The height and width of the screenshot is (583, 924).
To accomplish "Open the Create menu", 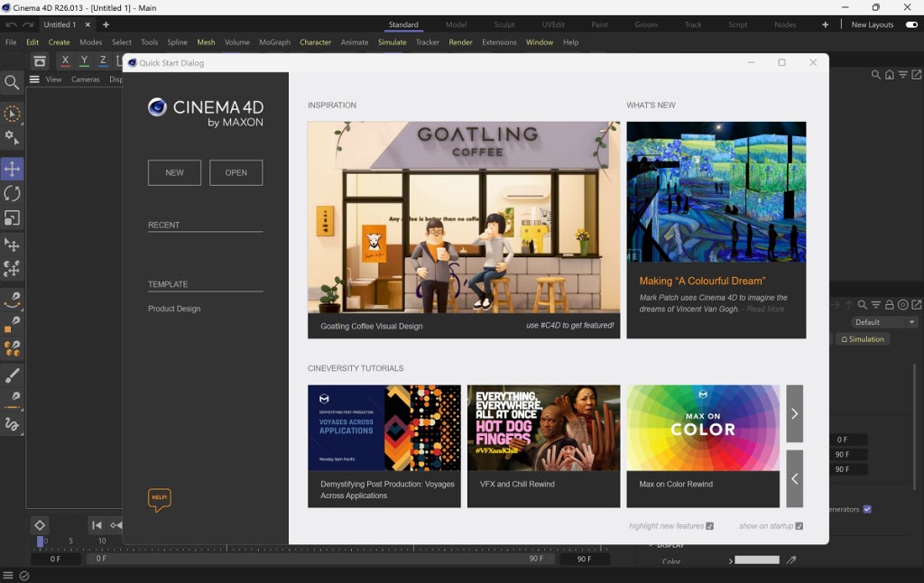I will 59,42.
